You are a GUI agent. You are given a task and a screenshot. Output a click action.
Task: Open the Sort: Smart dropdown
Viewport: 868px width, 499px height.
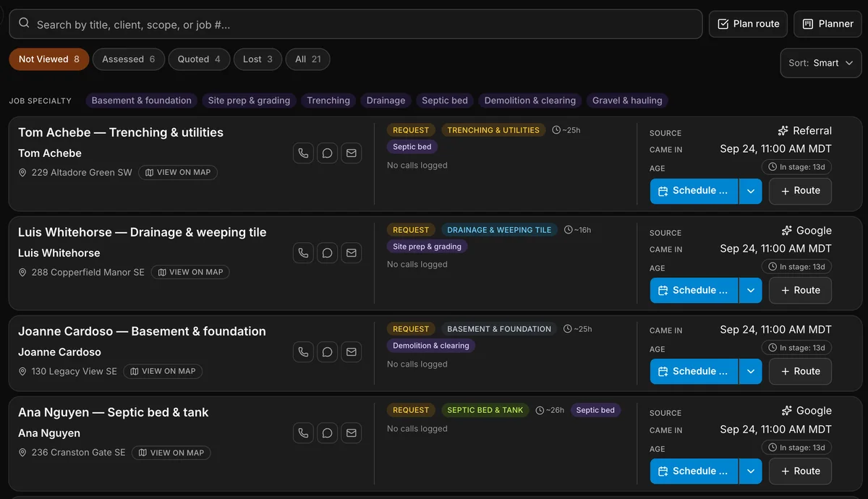click(x=821, y=63)
